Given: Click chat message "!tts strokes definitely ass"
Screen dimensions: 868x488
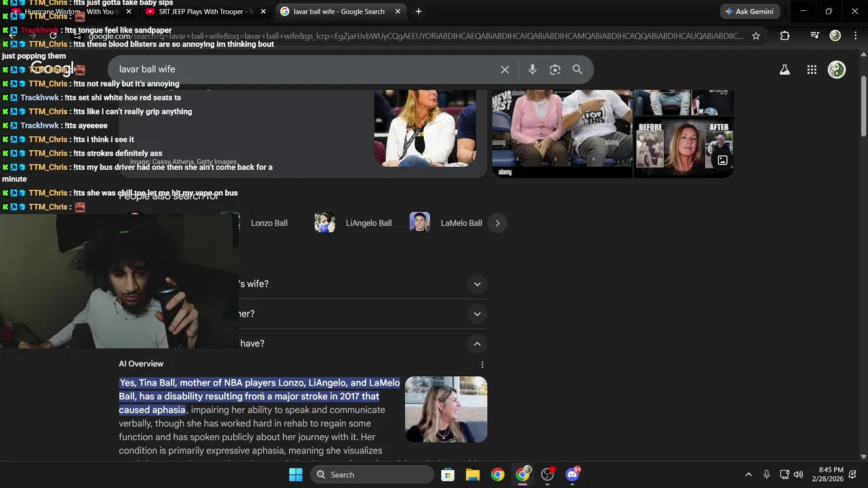Looking at the screenshot, I should click(x=118, y=153).
